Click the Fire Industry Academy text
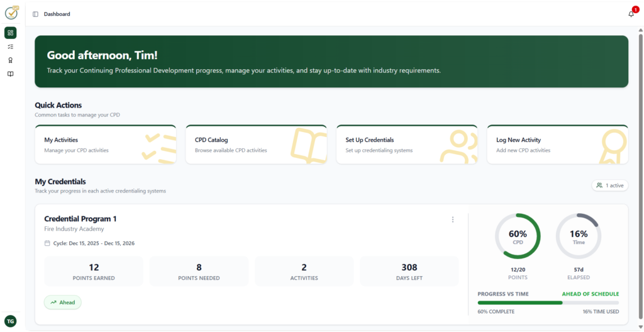The width and height of the screenshot is (644, 332). click(x=74, y=229)
